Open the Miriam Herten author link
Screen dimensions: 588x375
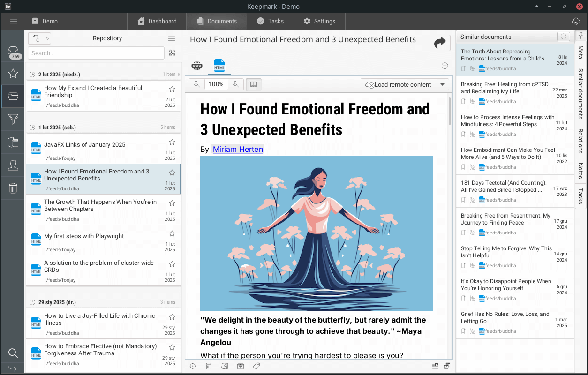pyautogui.click(x=238, y=149)
